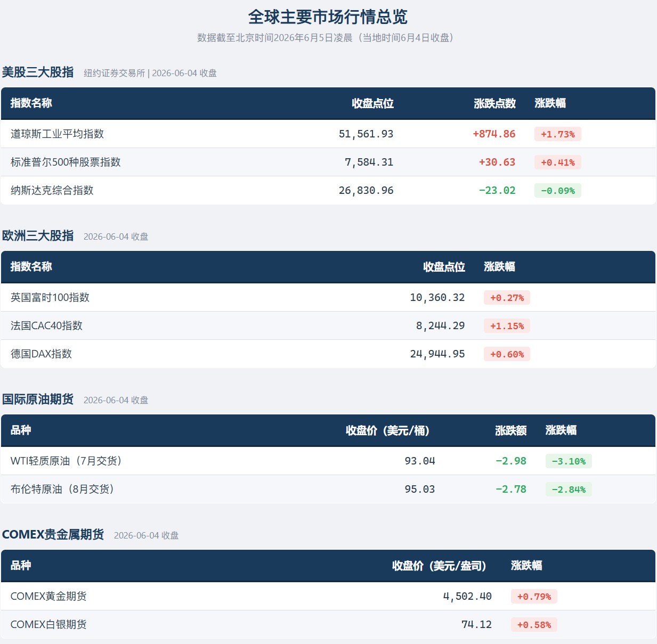Click 指数名称 header in 美股 table
Image resolution: width=657 pixels, height=644 pixels.
[x=31, y=103]
